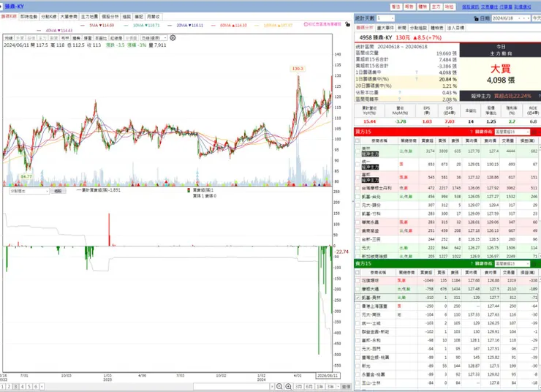This screenshot has width=541, height=392.
Task: Click the 主力 button in the top bar
Action: (436, 7)
